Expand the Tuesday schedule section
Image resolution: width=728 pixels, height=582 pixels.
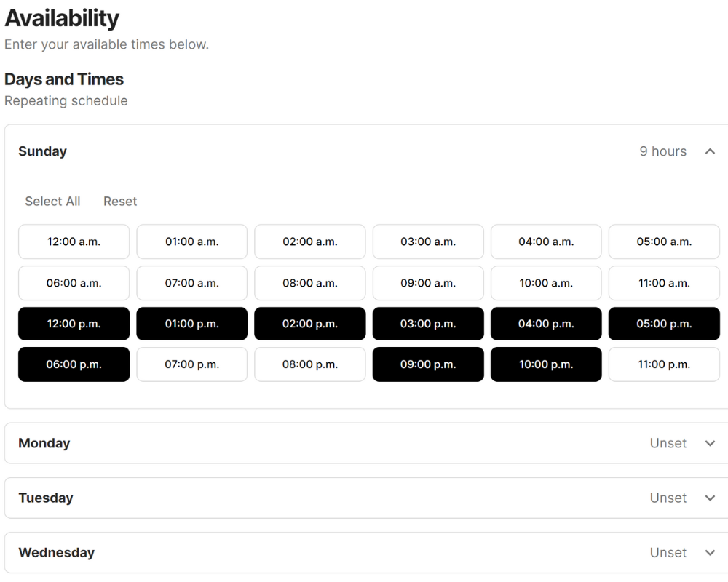(710, 498)
